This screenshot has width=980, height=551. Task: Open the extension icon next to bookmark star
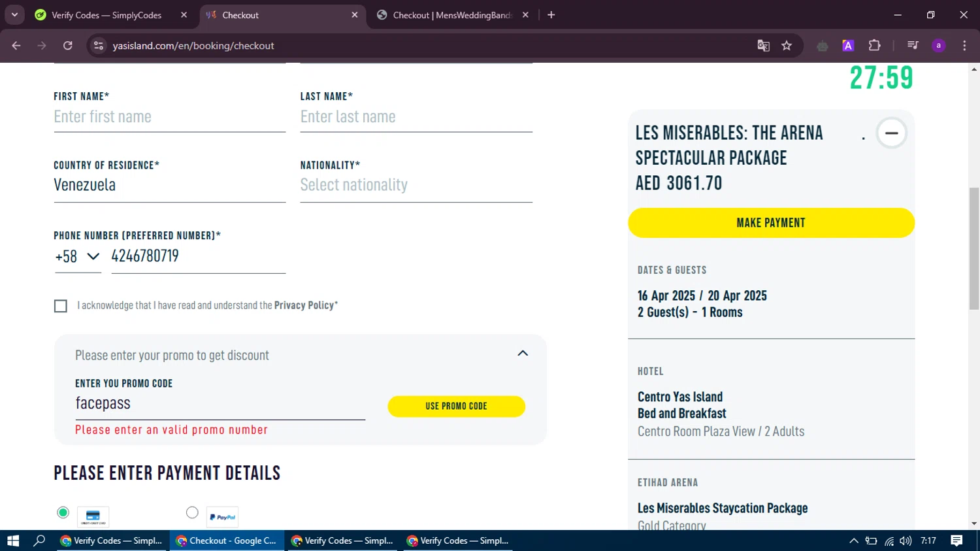tap(823, 46)
